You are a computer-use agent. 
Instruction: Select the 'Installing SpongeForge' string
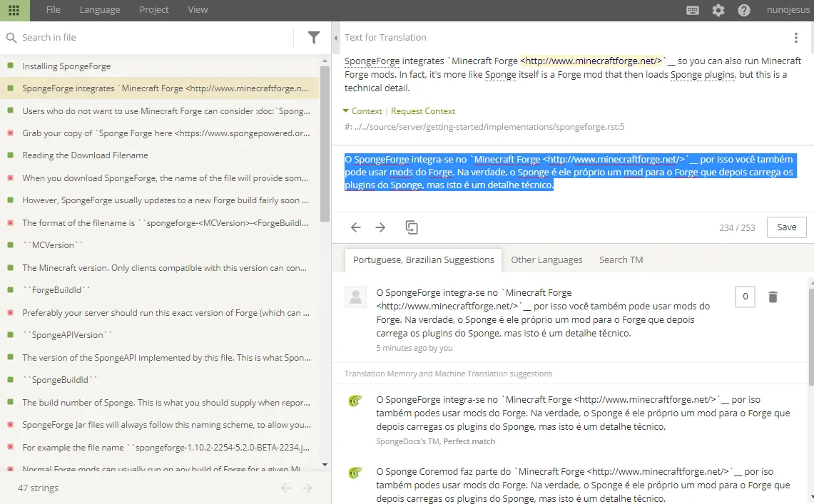[159, 66]
